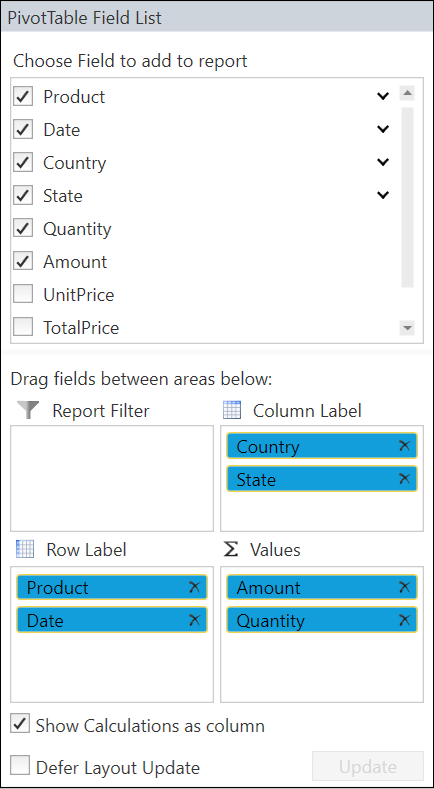Click the Amount field name in list
The image size is (434, 789).
tap(75, 262)
